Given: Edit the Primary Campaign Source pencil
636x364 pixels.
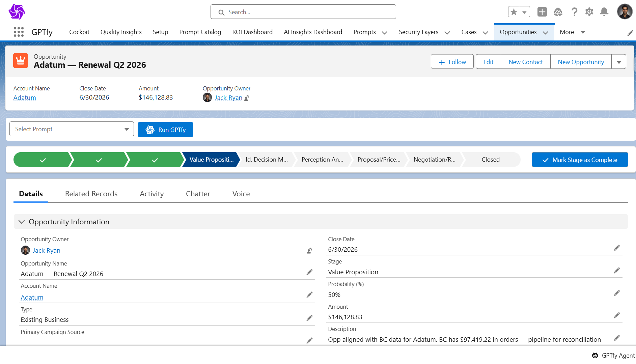Looking at the screenshot, I should coord(309,341).
